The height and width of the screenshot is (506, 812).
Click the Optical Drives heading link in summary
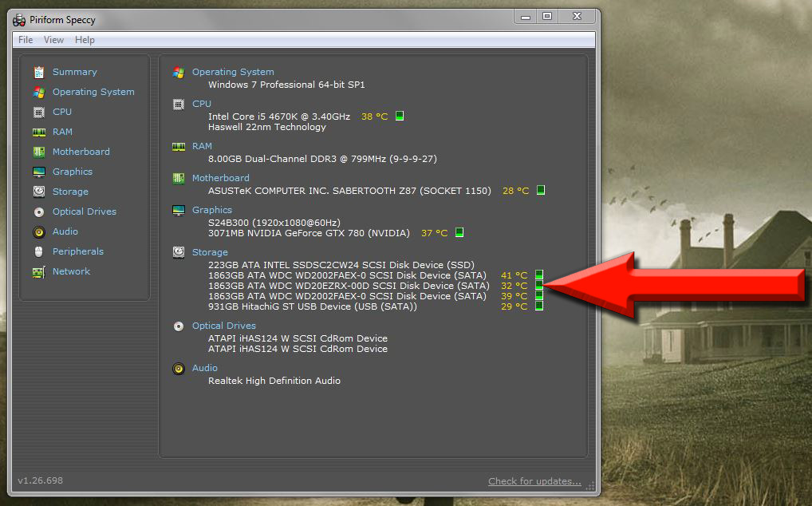pos(223,326)
